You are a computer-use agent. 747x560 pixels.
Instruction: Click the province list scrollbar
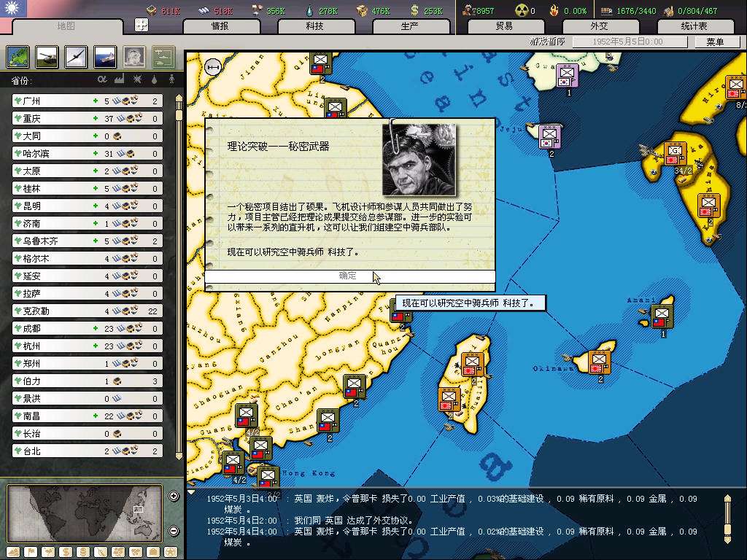[x=178, y=277]
